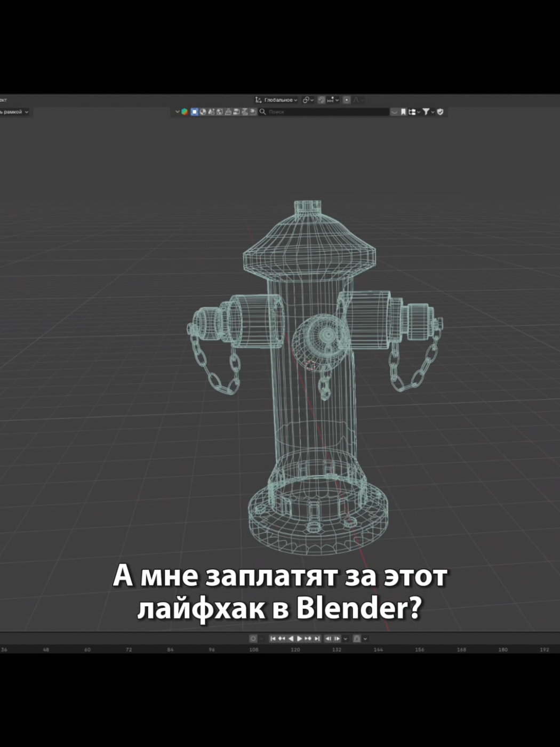Click the colorful shading sphere icon

(185, 112)
